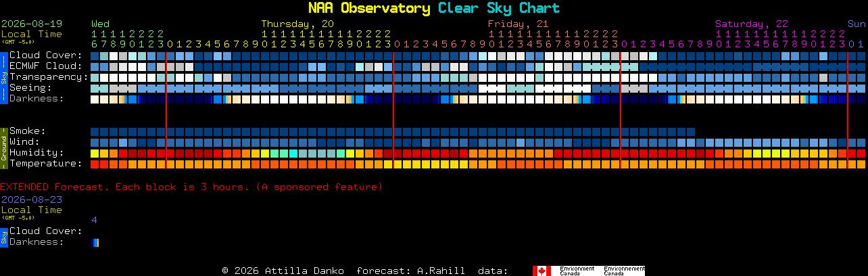Jump to the Thursday, 20 day header

coord(297,24)
